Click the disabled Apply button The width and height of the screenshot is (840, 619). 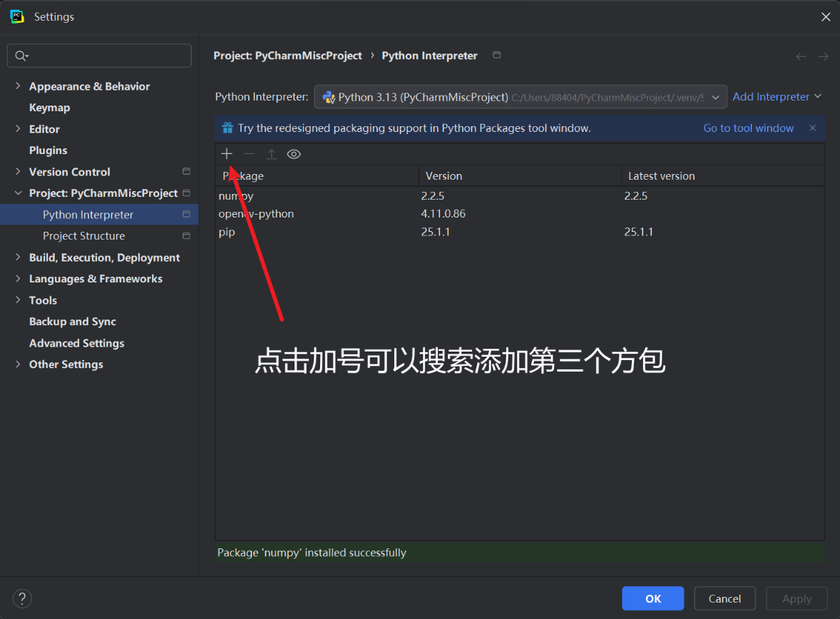tap(797, 598)
